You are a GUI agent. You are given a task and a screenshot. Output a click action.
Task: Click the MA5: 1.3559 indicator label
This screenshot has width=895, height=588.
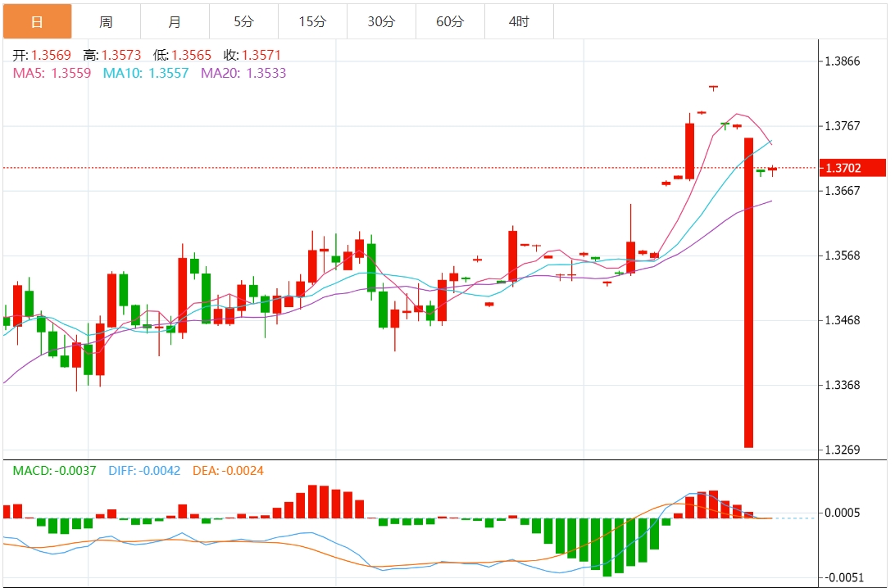52,73
